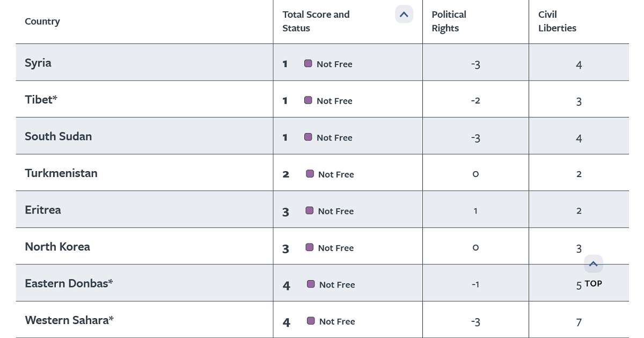Viewport: 644px width, 338px height.
Task: Open the Syria country link
Action: 38,63
